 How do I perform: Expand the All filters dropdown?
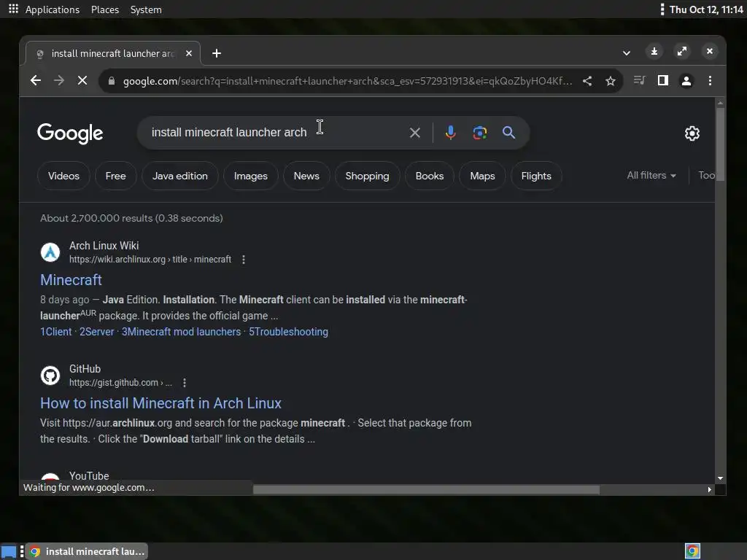tap(651, 175)
